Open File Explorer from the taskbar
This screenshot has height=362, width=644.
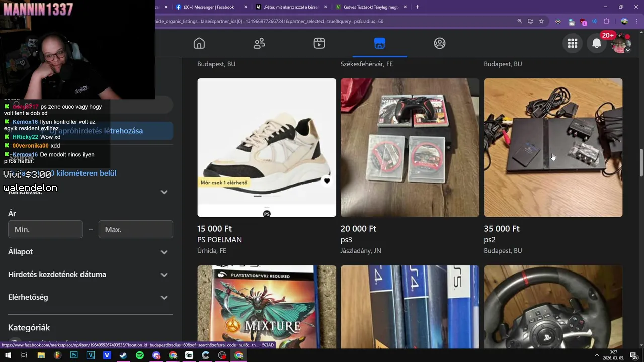click(x=41, y=355)
